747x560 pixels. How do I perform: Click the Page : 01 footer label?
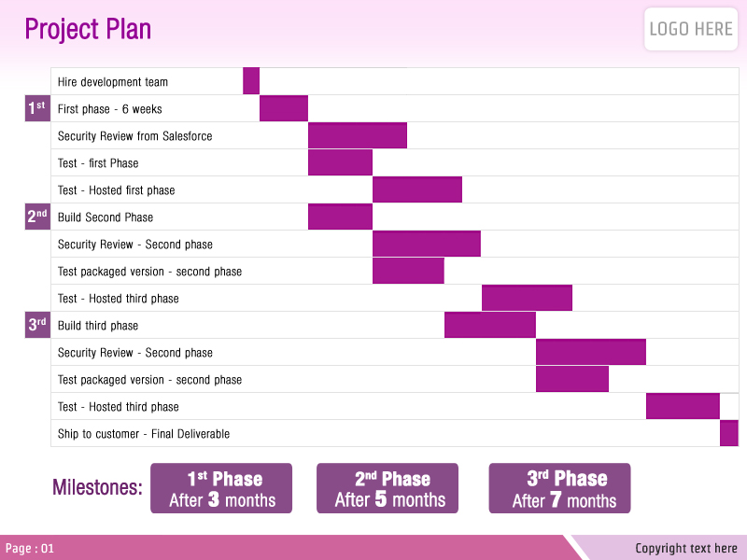tap(30, 548)
